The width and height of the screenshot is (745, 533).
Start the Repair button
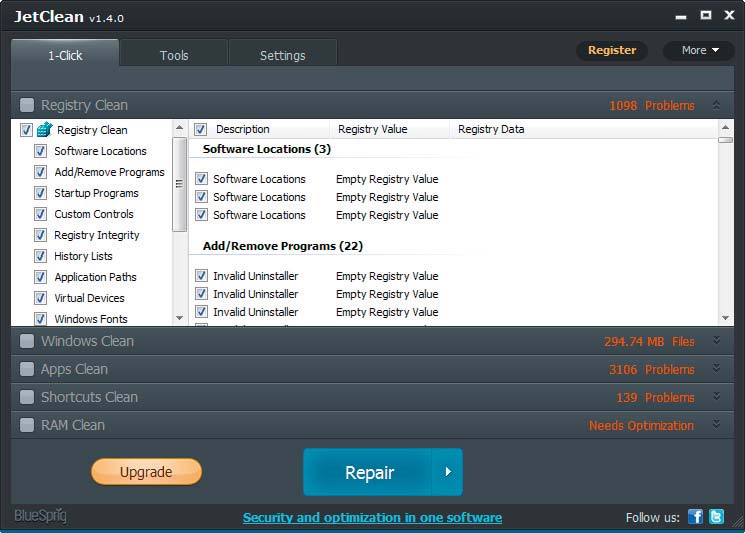point(368,472)
